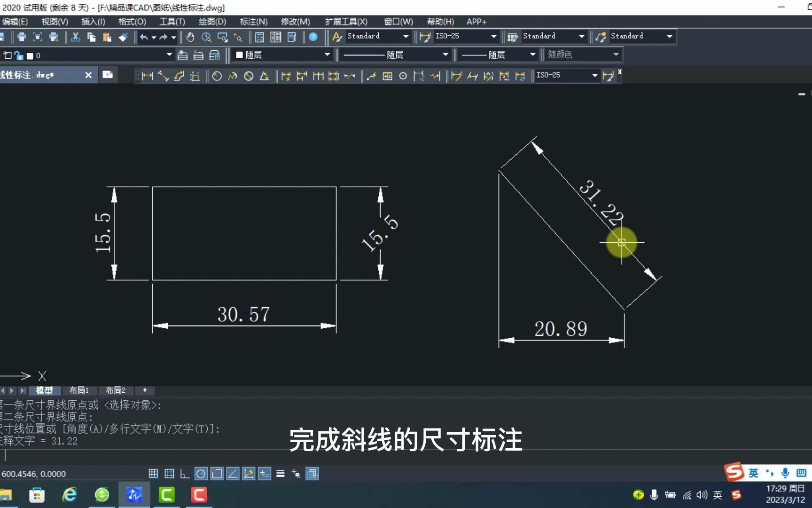Select the Linear Dimension tool
Viewport: 812px width, 508px height.
coord(147,76)
